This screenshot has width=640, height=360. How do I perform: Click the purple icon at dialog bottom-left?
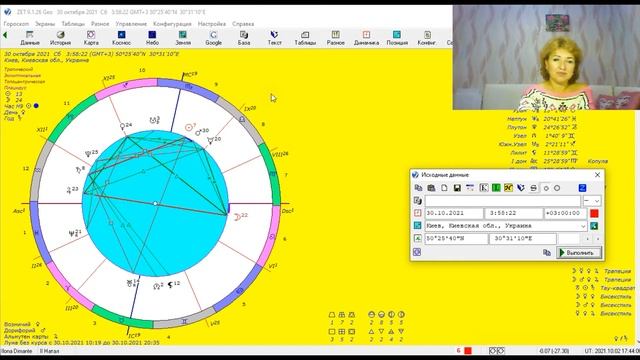417,252
